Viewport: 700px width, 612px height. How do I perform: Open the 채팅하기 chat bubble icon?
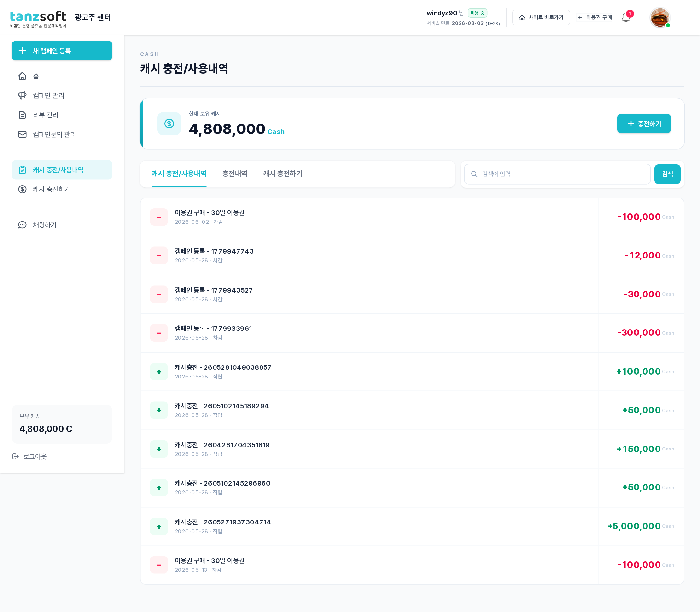(x=22, y=225)
